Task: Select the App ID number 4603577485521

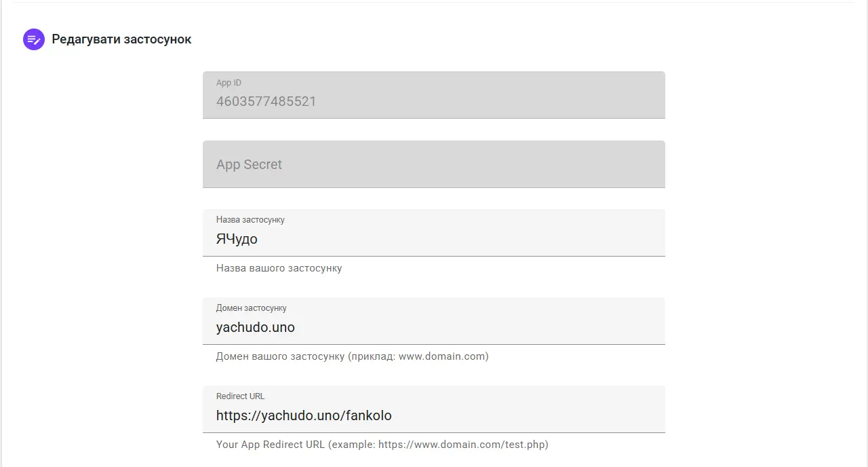Action: pyautogui.click(x=266, y=102)
